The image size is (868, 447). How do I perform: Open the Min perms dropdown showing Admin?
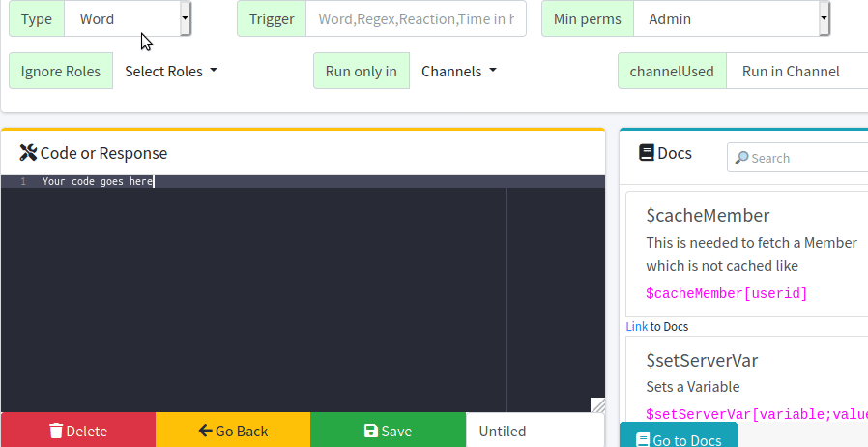tap(732, 18)
